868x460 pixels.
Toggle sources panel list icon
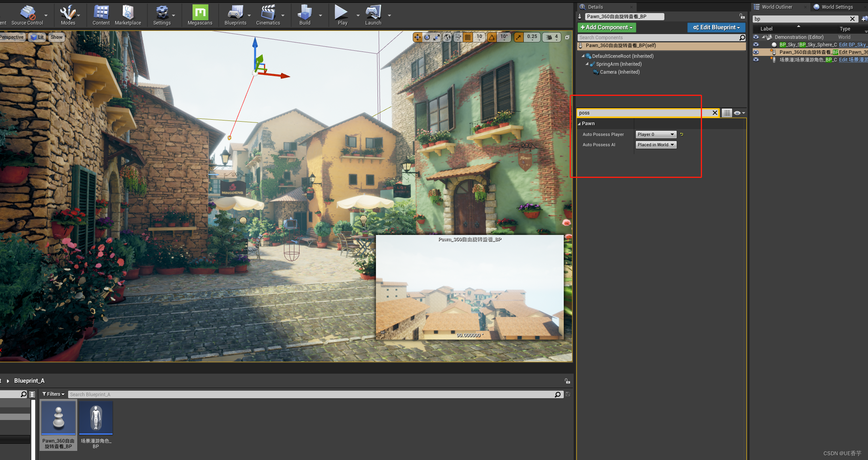32,394
